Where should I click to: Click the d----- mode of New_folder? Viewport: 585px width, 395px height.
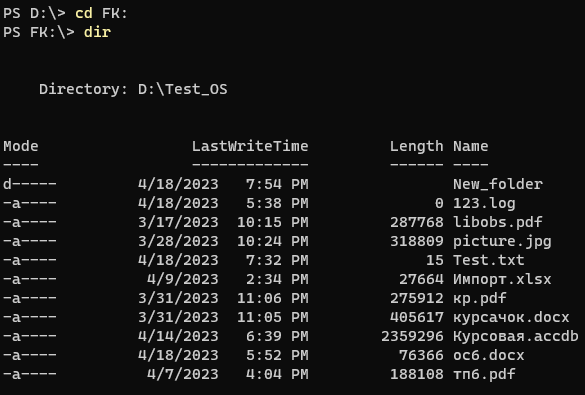(x=30, y=184)
